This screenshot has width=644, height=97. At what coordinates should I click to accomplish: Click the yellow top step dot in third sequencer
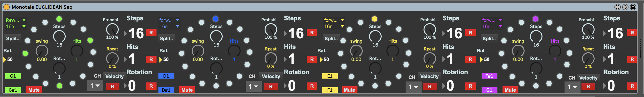click(374, 19)
